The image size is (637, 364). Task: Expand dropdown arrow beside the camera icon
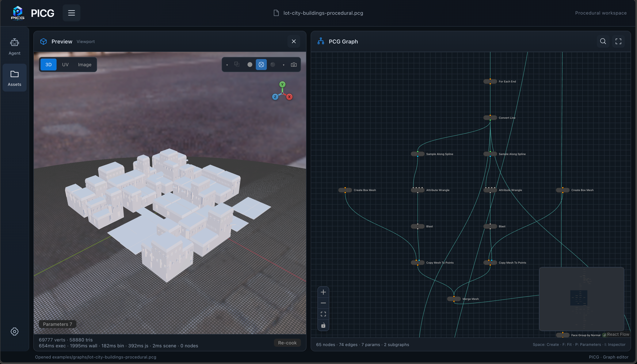pyautogui.click(x=284, y=65)
